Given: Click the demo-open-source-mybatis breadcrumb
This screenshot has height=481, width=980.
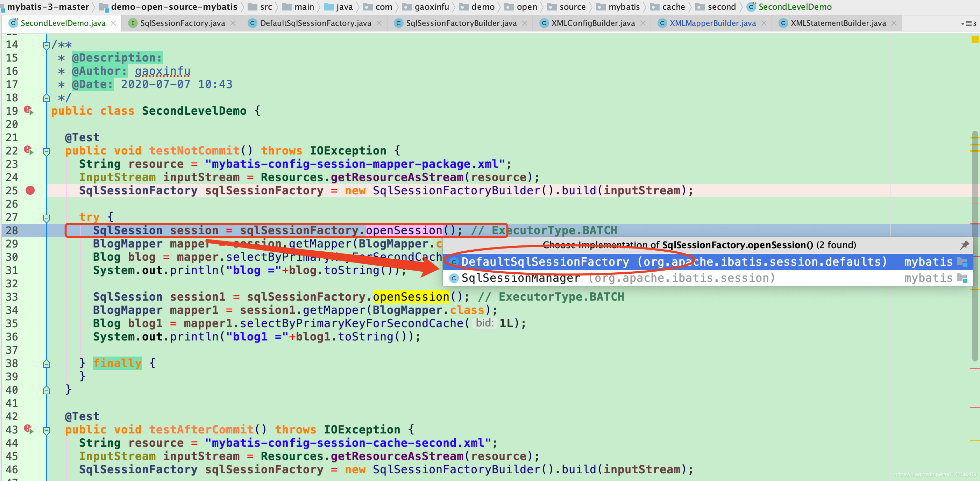Looking at the screenshot, I should (x=168, y=7).
